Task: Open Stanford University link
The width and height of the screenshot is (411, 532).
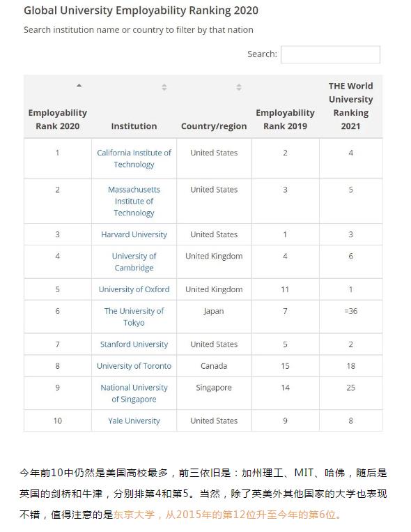Action: pyautogui.click(x=134, y=344)
